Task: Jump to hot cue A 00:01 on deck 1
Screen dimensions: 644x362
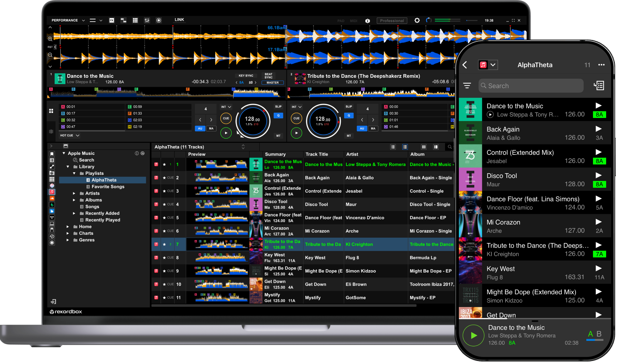Action: 92,107
